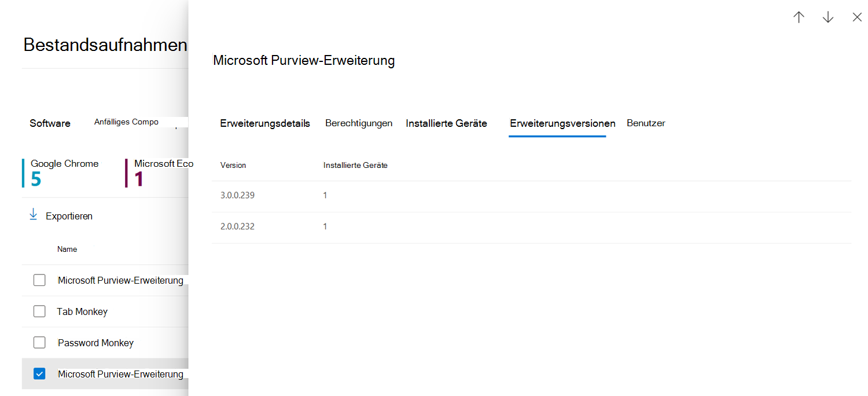The width and height of the screenshot is (868, 396).
Task: Click the Name column header
Action: tap(67, 250)
